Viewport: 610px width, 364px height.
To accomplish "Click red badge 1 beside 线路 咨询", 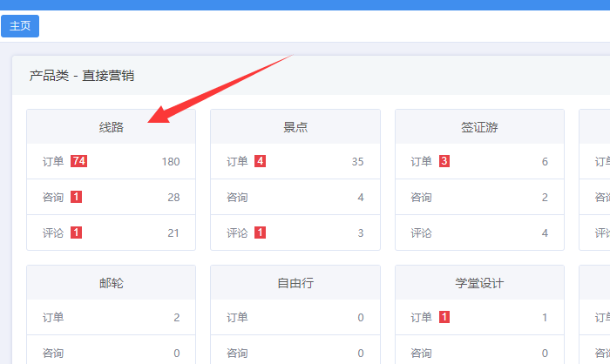I will tap(76, 198).
